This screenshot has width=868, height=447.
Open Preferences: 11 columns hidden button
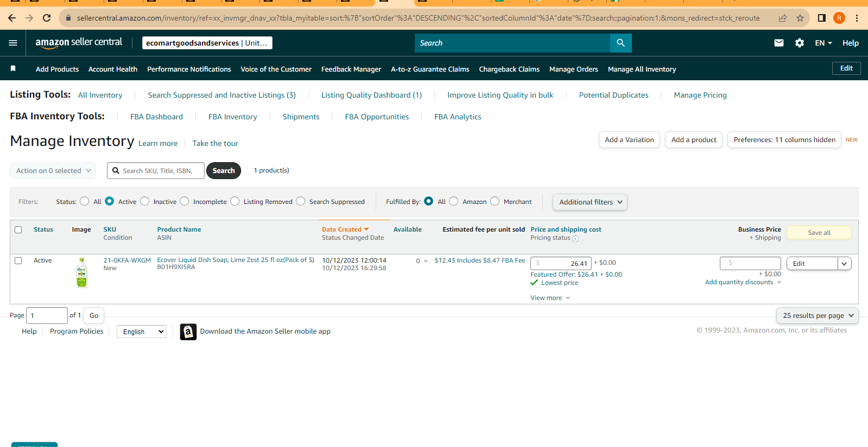tap(784, 140)
